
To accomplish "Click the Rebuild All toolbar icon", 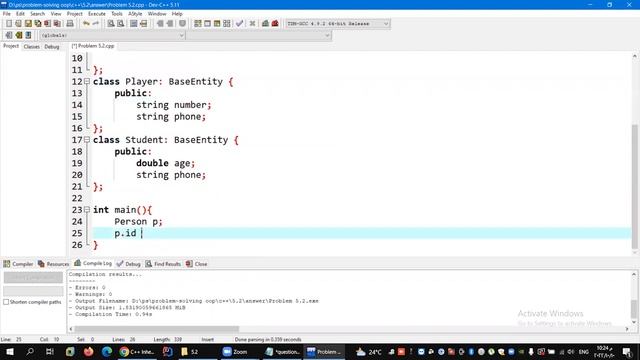I will click(227, 24).
